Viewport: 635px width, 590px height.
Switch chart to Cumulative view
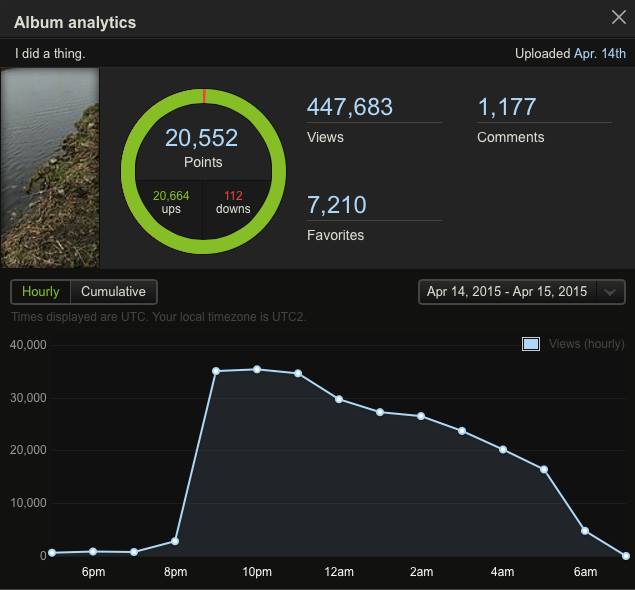click(113, 292)
